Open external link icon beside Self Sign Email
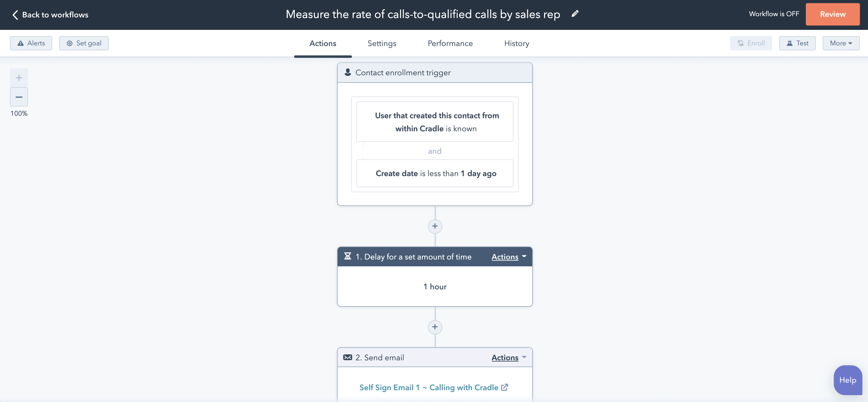Viewport: 868px width, 402px height. [x=505, y=387]
